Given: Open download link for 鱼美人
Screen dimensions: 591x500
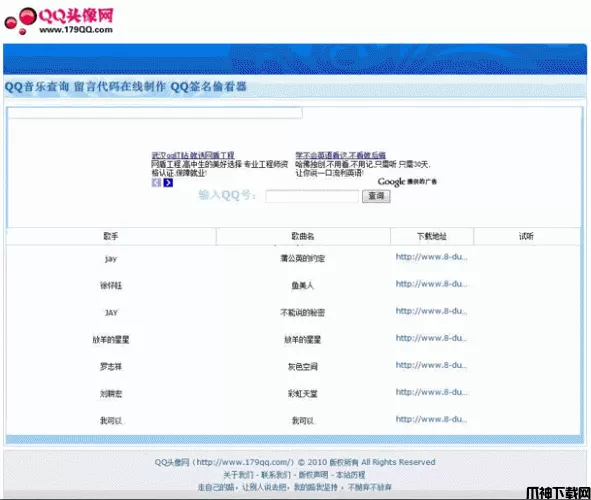Looking at the screenshot, I should tap(432, 284).
